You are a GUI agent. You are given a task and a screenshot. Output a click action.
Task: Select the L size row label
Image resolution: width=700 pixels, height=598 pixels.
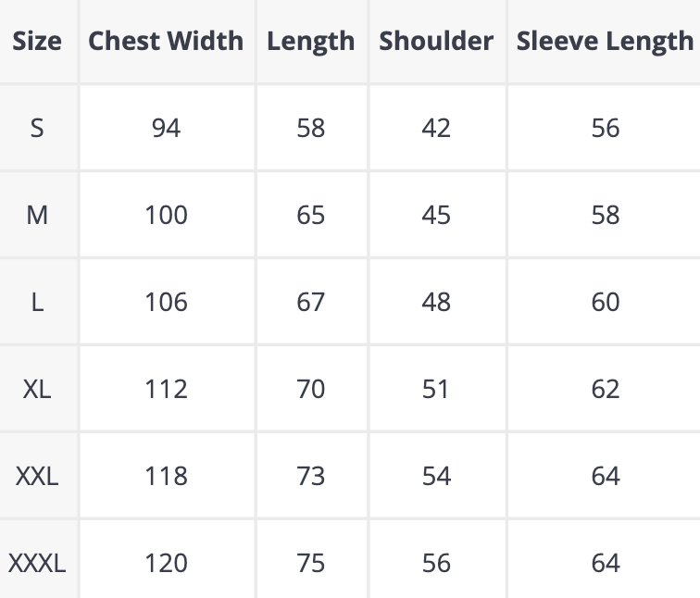(x=37, y=302)
